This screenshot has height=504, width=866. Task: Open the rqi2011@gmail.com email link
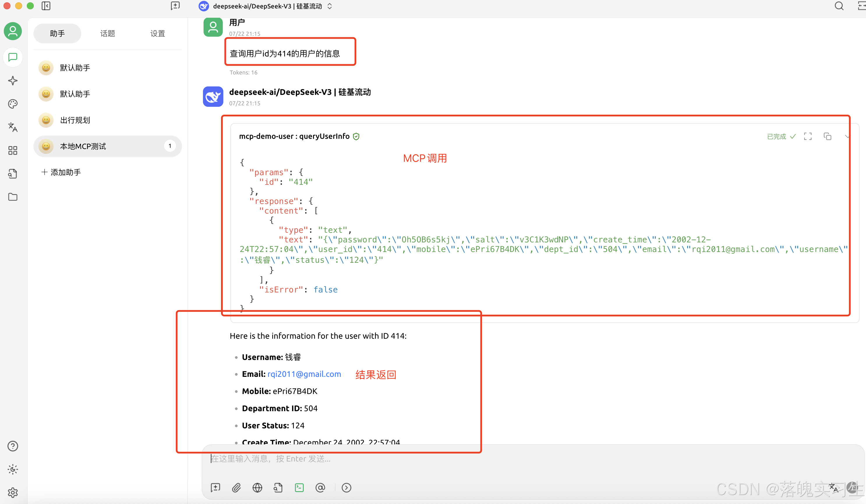tap(304, 374)
